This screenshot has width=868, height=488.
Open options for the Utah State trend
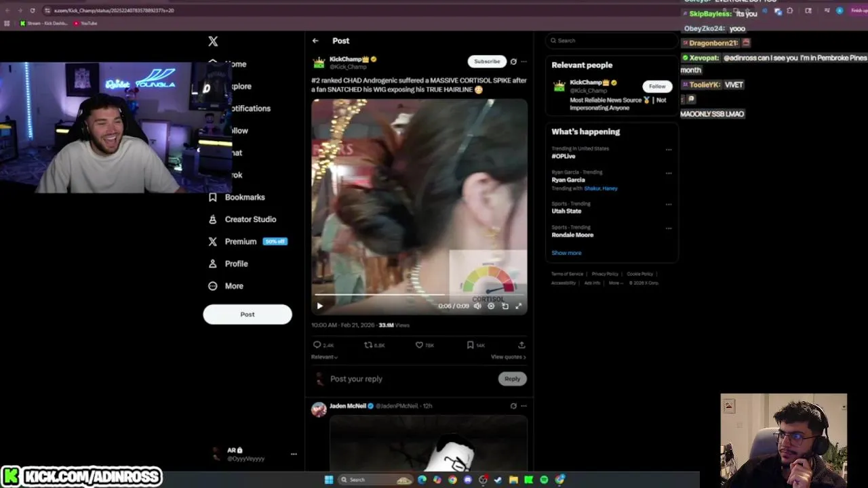[669, 205]
